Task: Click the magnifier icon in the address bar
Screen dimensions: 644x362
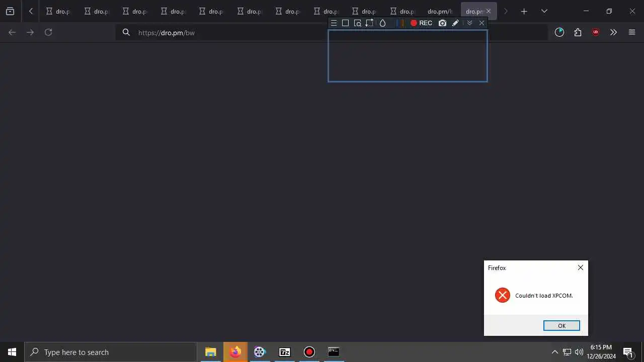Action: pyautogui.click(x=126, y=32)
